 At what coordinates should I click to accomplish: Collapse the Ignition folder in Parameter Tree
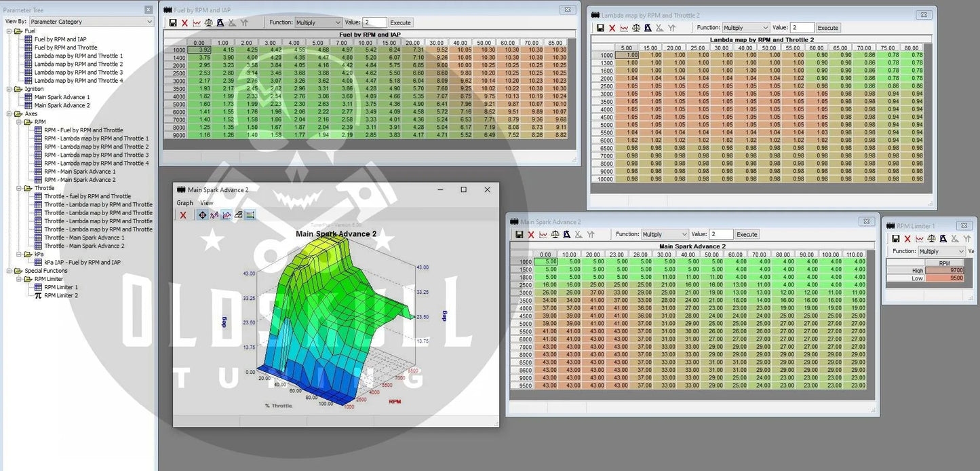pyautogui.click(x=9, y=89)
